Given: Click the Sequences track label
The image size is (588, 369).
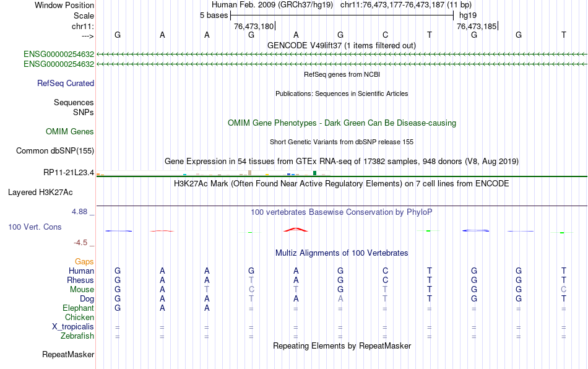Looking at the screenshot, I should 74,102.
